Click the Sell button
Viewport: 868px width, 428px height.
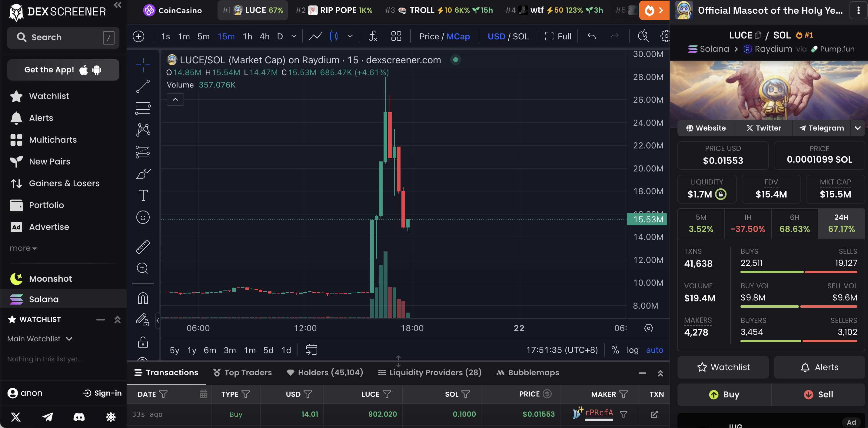[818, 394]
